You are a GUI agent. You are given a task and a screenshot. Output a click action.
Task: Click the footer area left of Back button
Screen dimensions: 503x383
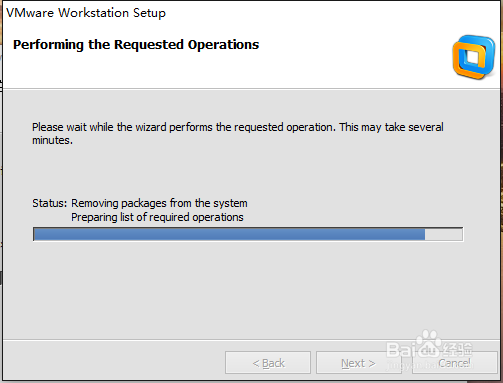click(x=114, y=362)
